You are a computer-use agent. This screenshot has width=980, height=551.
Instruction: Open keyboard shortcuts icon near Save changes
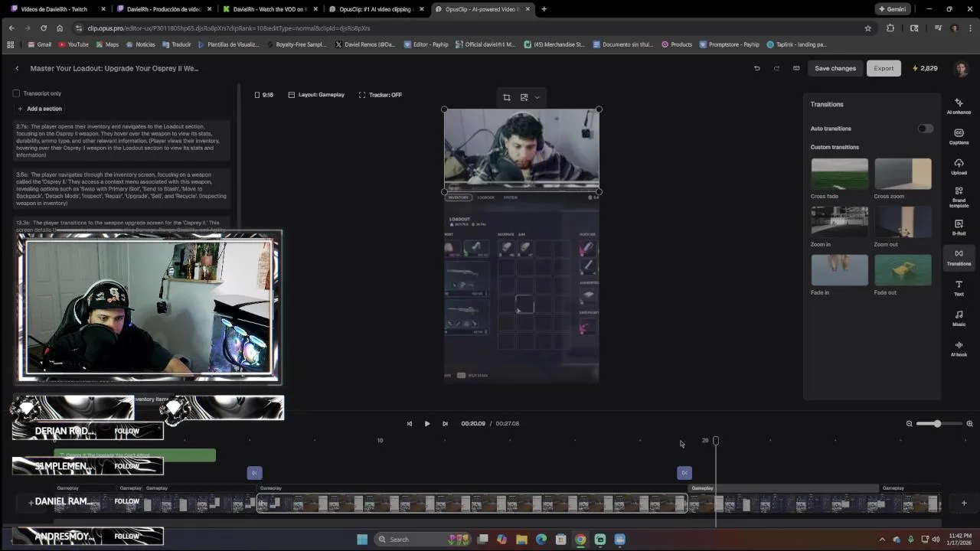(x=796, y=68)
